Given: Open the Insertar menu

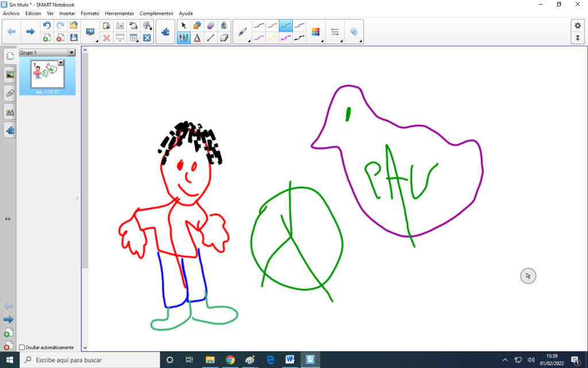Looking at the screenshot, I should pos(67,13).
